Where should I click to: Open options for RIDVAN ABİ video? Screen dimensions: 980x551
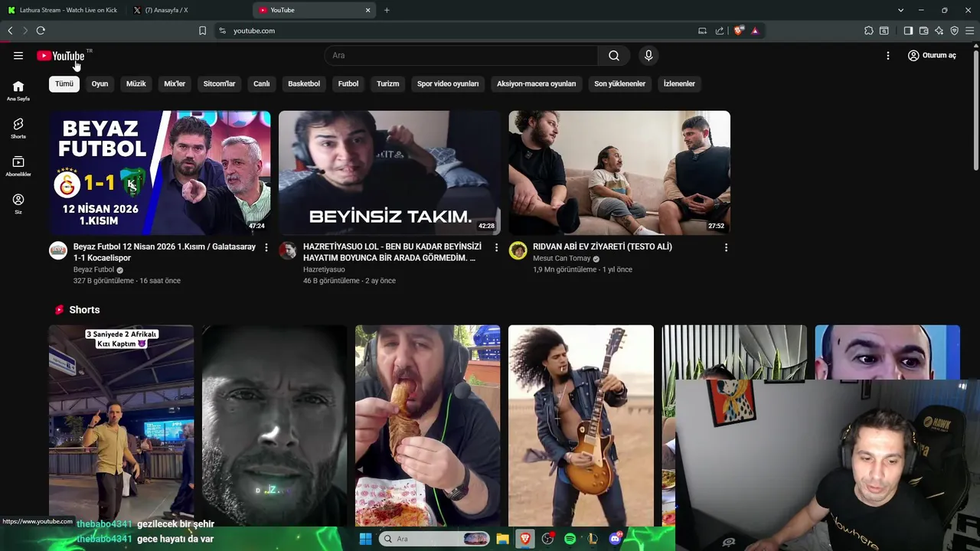[x=726, y=247]
